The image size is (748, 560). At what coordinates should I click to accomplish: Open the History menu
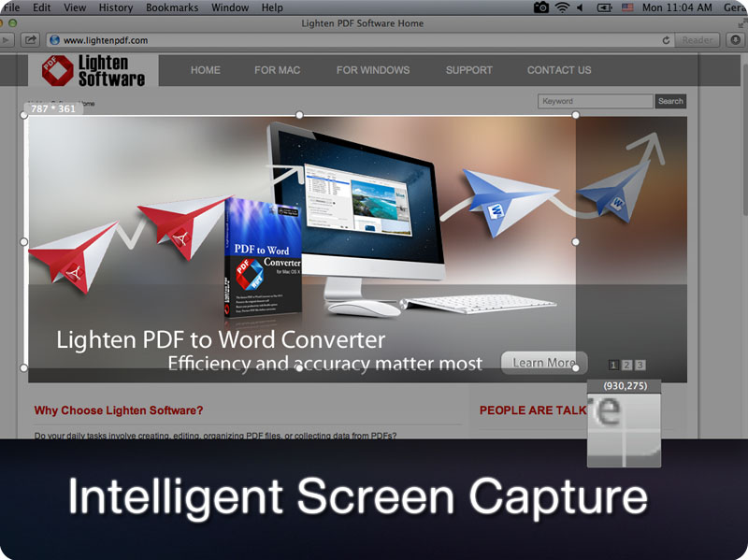pos(116,7)
